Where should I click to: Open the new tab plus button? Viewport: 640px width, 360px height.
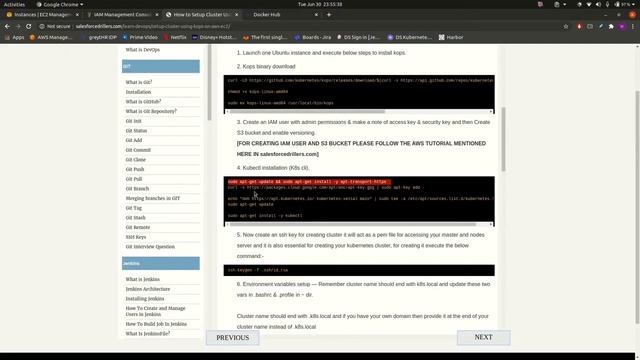pyautogui.click(x=329, y=15)
